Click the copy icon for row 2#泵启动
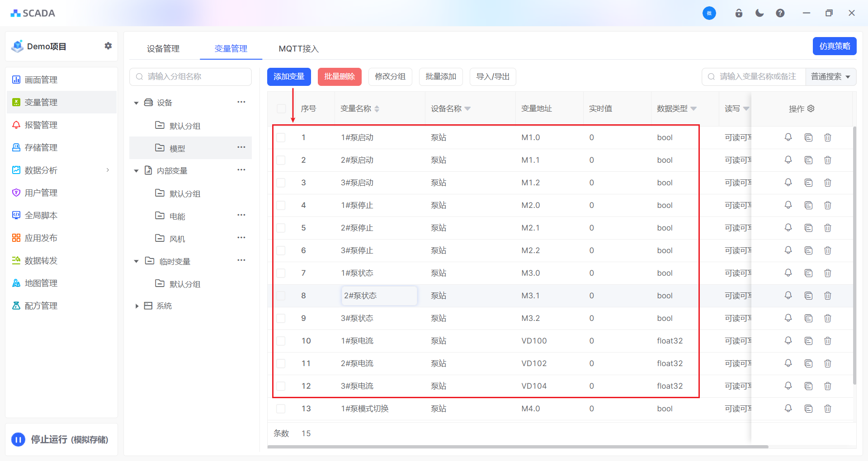Image resolution: width=868 pixels, height=461 pixels. coord(808,160)
